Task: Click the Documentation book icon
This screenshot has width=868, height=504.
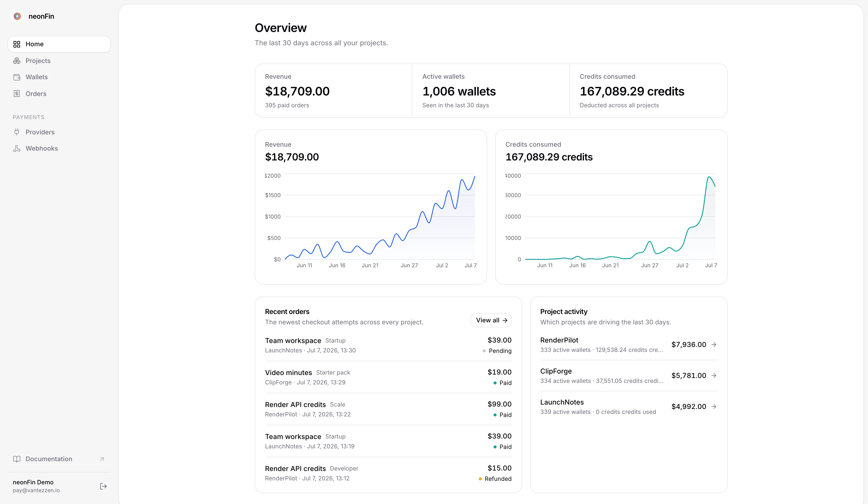Action: pyautogui.click(x=17, y=459)
